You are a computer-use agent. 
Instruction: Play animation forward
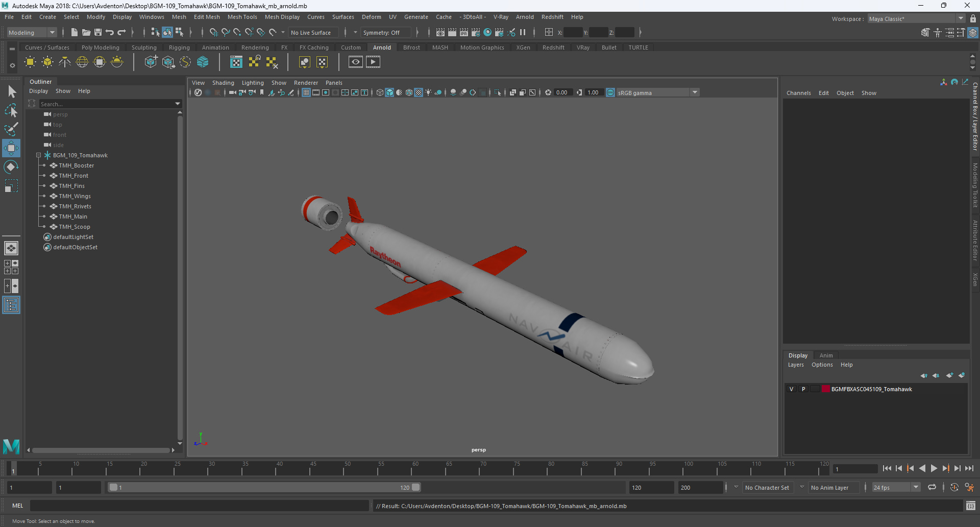(x=934, y=468)
